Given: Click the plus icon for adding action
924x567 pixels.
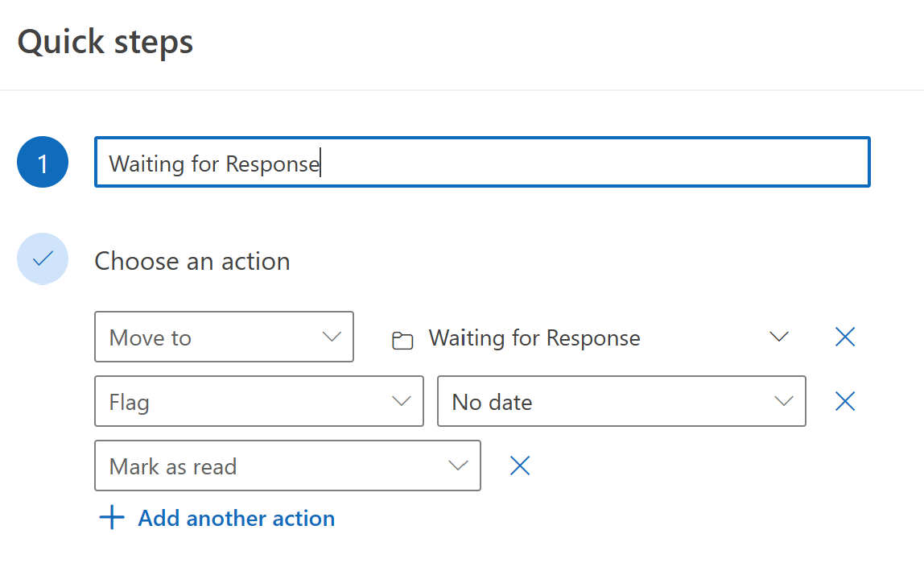Looking at the screenshot, I should pyautogui.click(x=111, y=518).
